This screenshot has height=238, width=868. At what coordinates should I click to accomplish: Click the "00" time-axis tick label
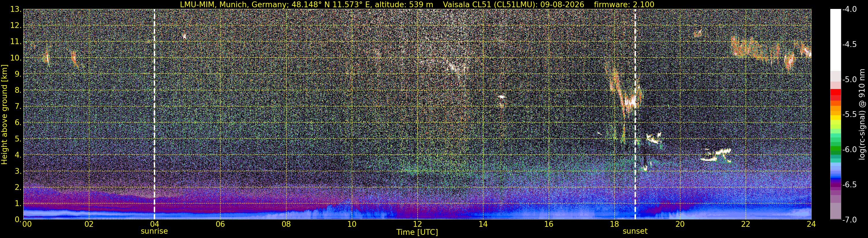tap(26, 224)
